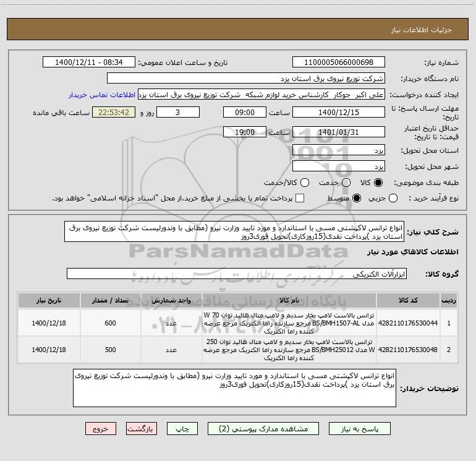Click the deadline time field 09:00
Screen dimensions: 476x461
click(x=245, y=112)
